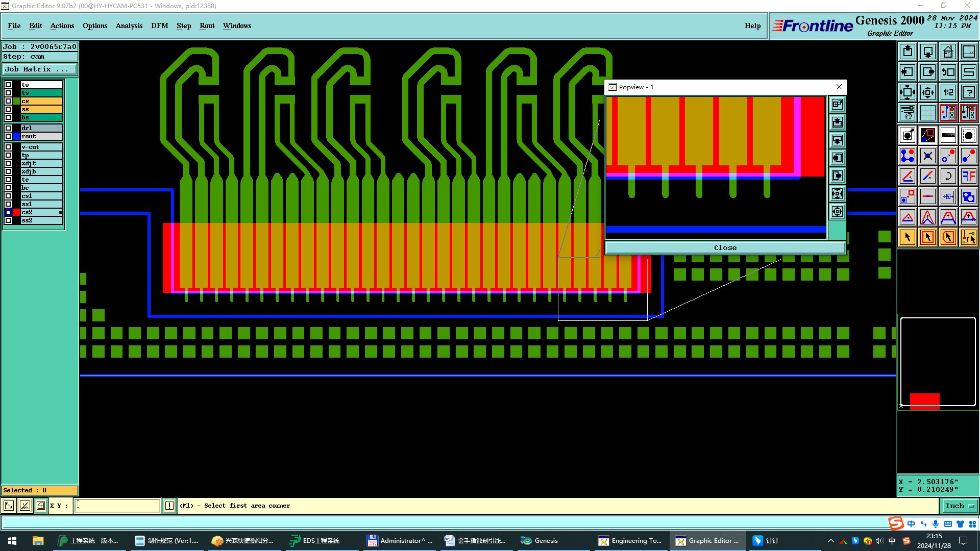The height and width of the screenshot is (551, 980).
Task: Select the rotate feature tool
Action: [948, 176]
